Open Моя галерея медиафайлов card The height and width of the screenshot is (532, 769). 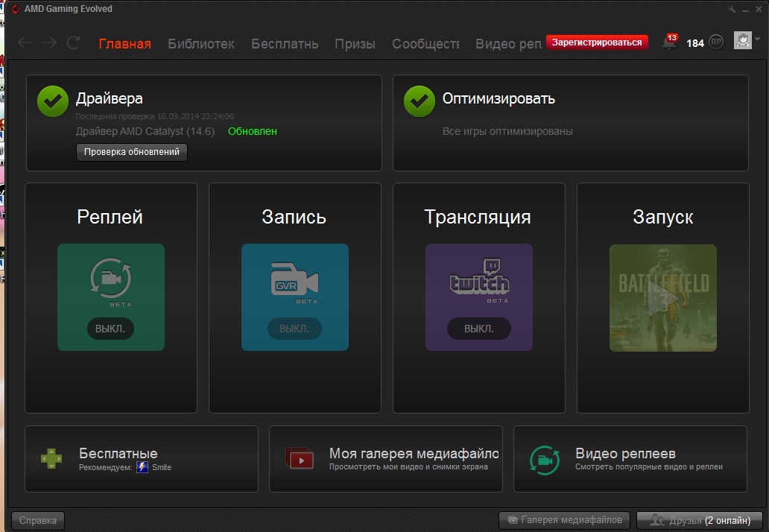[x=386, y=459]
